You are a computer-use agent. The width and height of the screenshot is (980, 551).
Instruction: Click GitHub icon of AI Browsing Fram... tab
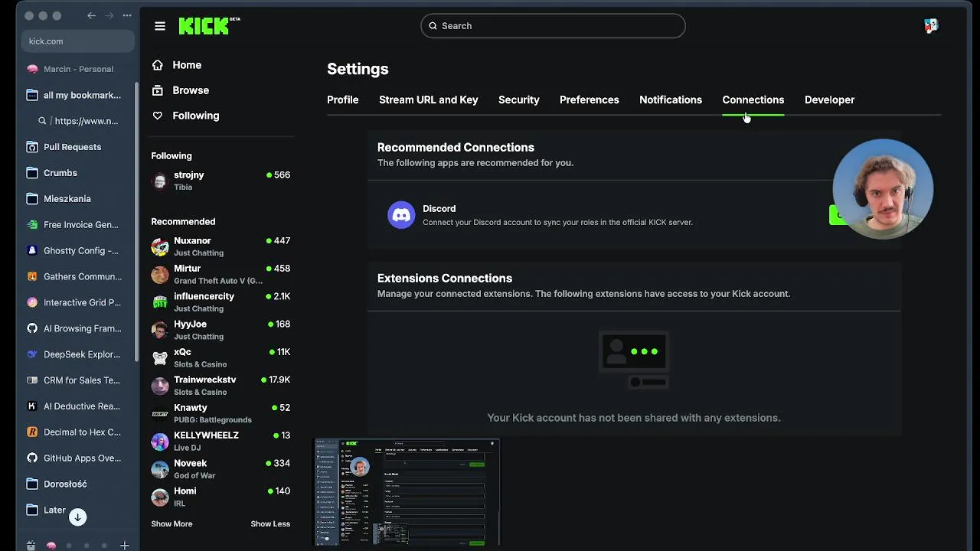[x=32, y=328]
